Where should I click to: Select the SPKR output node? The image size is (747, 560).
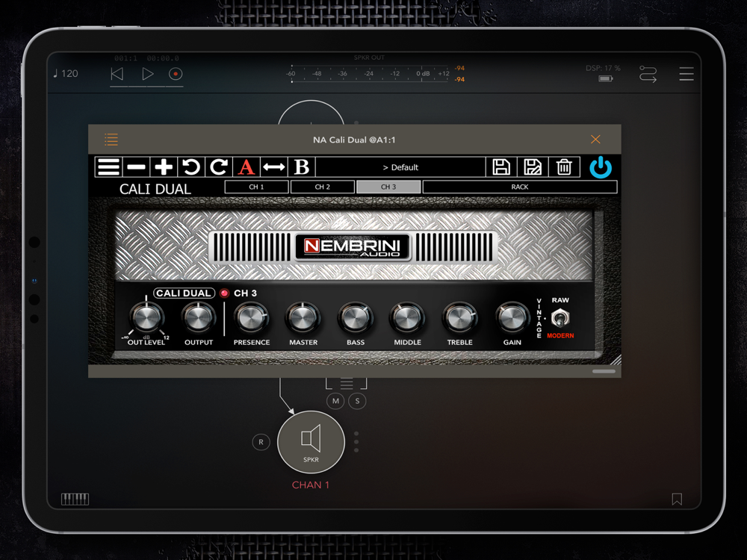pyautogui.click(x=311, y=442)
